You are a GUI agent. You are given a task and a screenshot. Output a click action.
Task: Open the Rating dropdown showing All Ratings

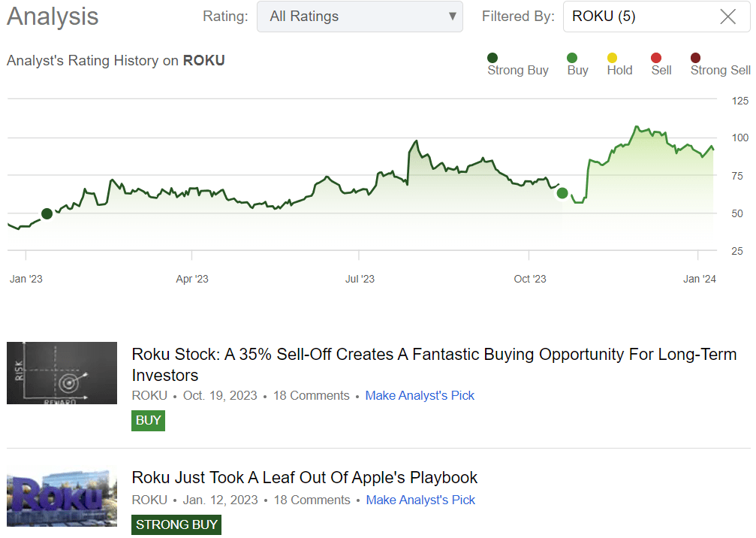[360, 17]
